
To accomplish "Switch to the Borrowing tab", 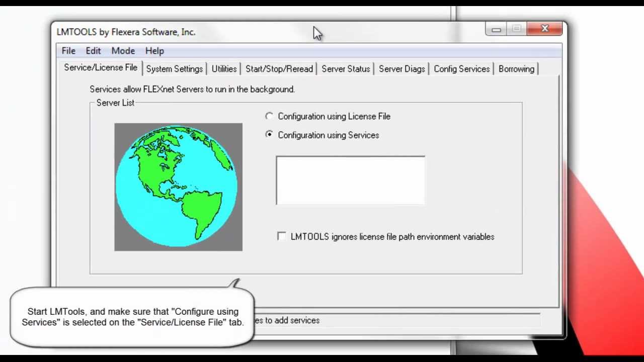I will 516,69.
